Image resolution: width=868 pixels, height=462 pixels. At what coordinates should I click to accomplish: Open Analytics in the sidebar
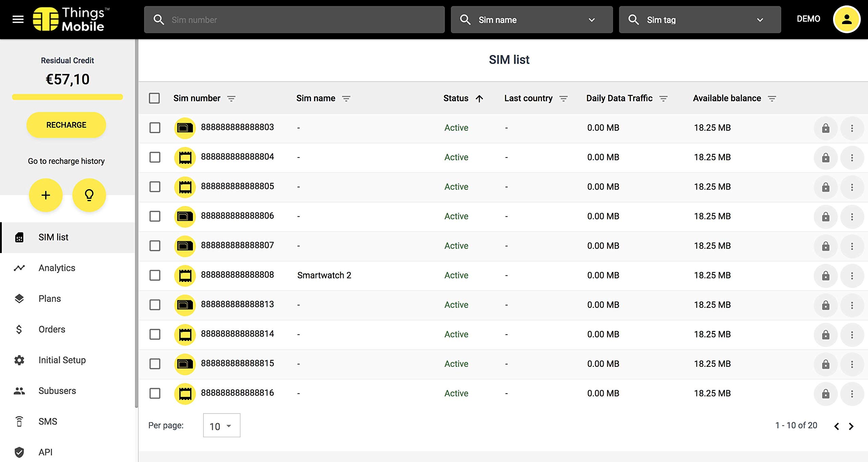57,268
